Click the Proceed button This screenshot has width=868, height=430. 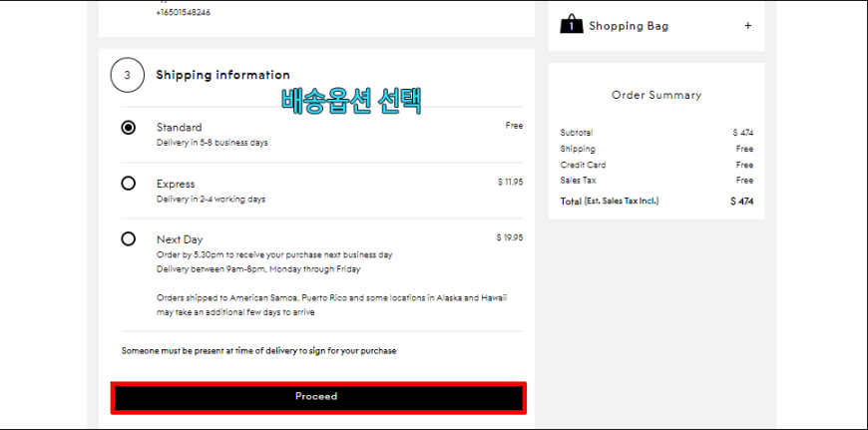tap(318, 397)
